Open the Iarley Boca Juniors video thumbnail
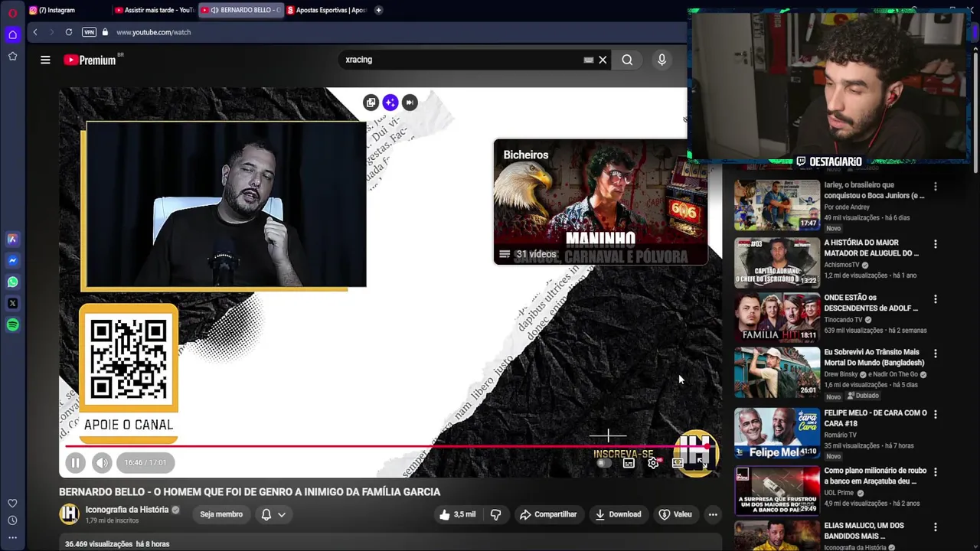The height and width of the screenshot is (551, 980). (777, 205)
